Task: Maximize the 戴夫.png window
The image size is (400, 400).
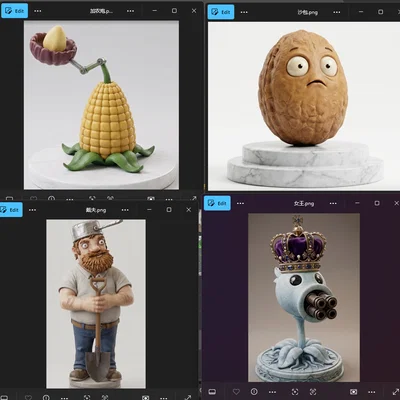Action: [169, 210]
